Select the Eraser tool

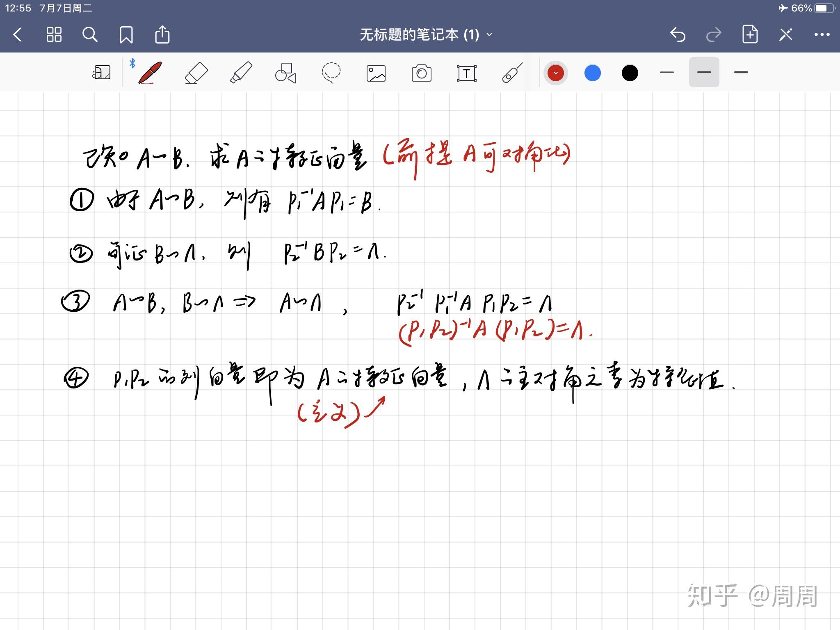pyautogui.click(x=196, y=73)
